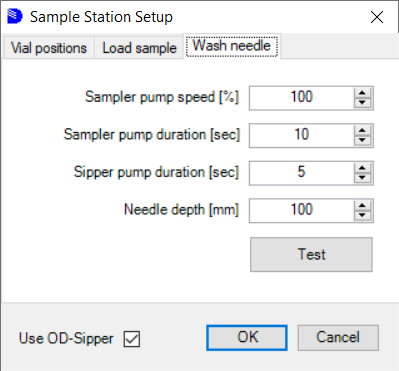This screenshot has width=399, height=371.
Task: Toggle the Use OD-Sipper checkbox
Action: coord(132,339)
